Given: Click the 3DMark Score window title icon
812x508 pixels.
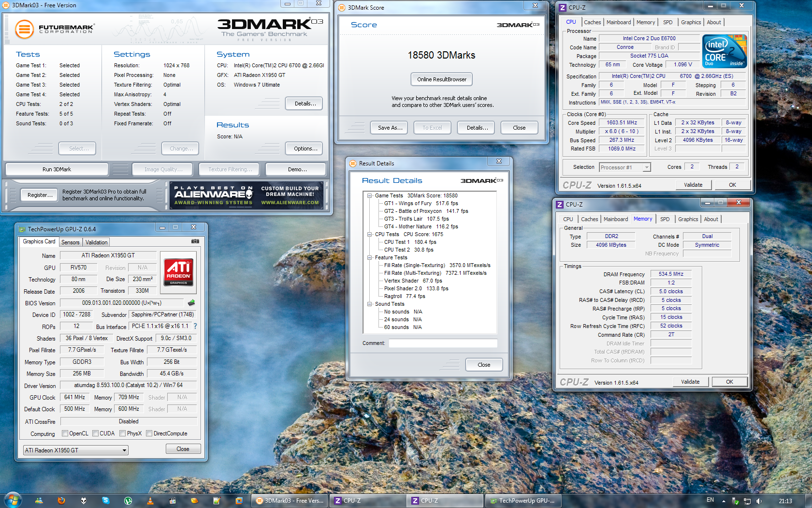Looking at the screenshot, I should [x=342, y=7].
